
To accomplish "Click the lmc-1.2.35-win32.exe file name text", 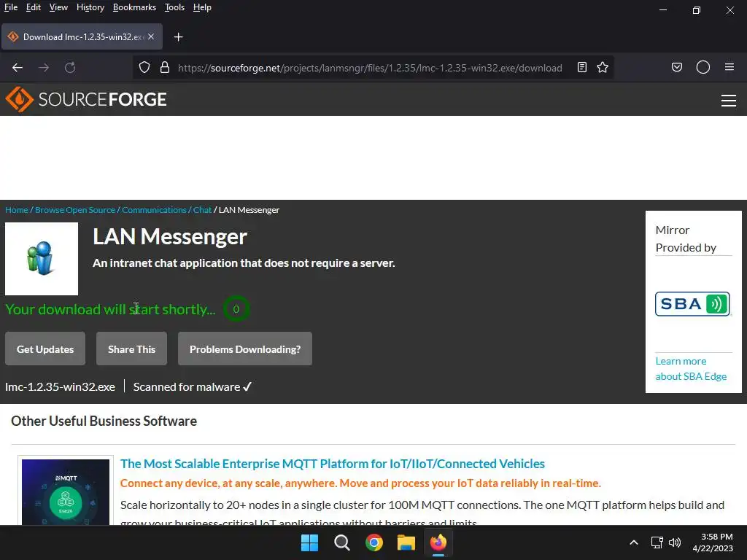I will click(x=60, y=386).
